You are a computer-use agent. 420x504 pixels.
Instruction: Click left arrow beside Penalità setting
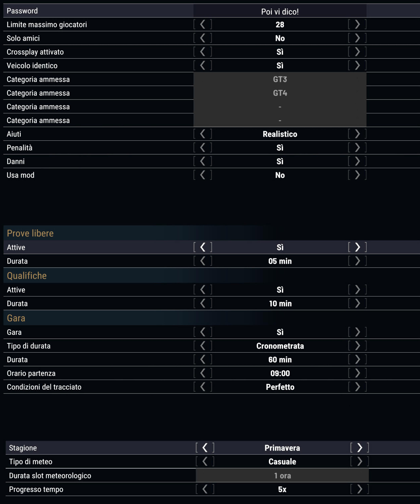pyautogui.click(x=203, y=148)
